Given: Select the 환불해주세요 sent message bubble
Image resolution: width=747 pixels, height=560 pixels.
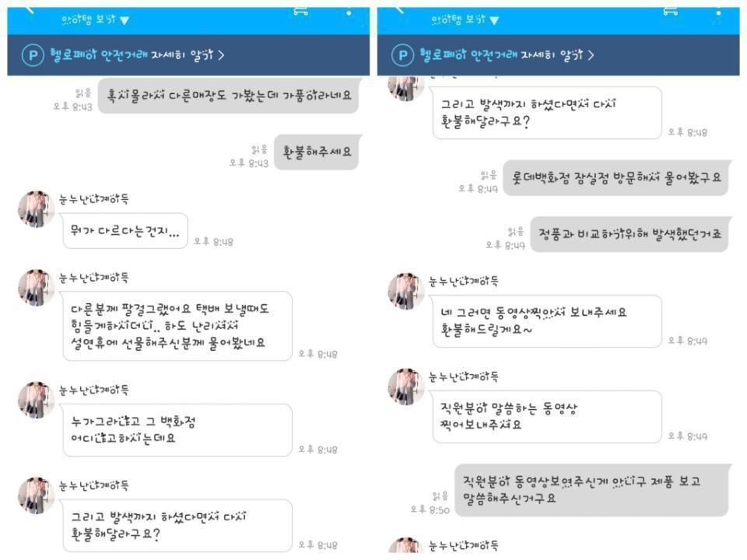Looking at the screenshot, I should pyautogui.click(x=317, y=152).
